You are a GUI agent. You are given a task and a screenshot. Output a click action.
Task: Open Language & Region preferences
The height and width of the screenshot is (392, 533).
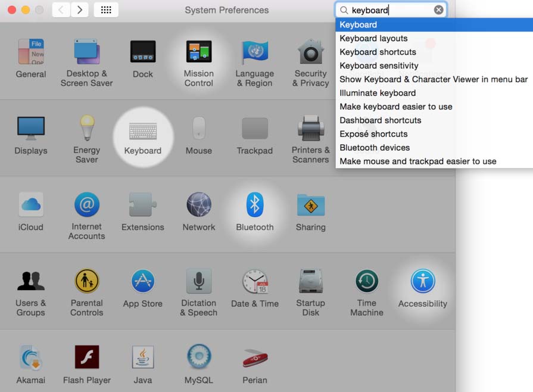[x=255, y=63]
